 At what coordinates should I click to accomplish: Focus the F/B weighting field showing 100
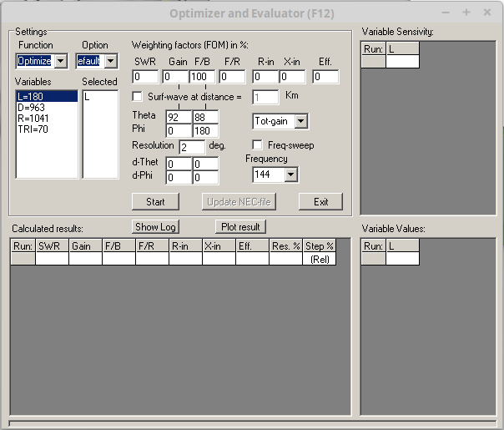pyautogui.click(x=205, y=77)
